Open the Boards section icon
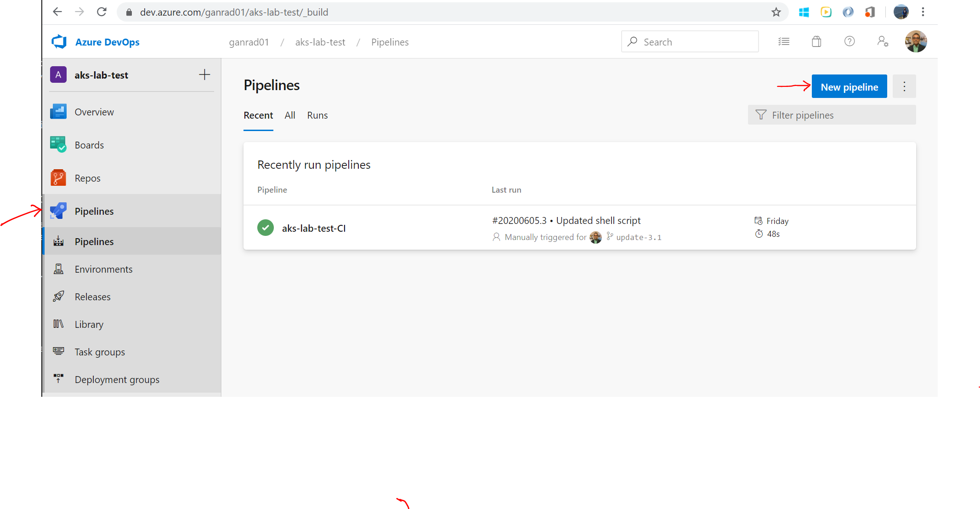980x509 pixels. pos(58,145)
